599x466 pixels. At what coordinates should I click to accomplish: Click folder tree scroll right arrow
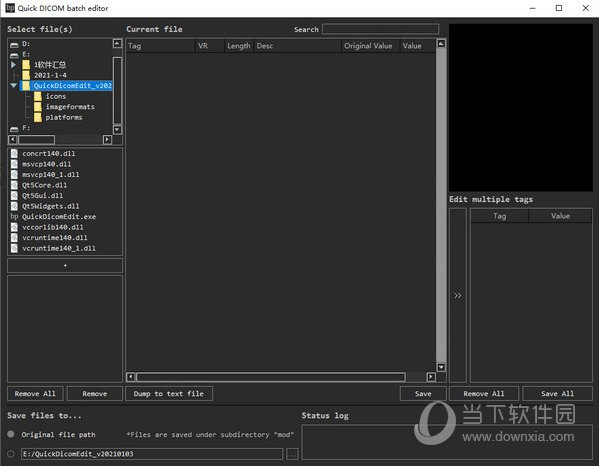pyautogui.click(x=107, y=140)
